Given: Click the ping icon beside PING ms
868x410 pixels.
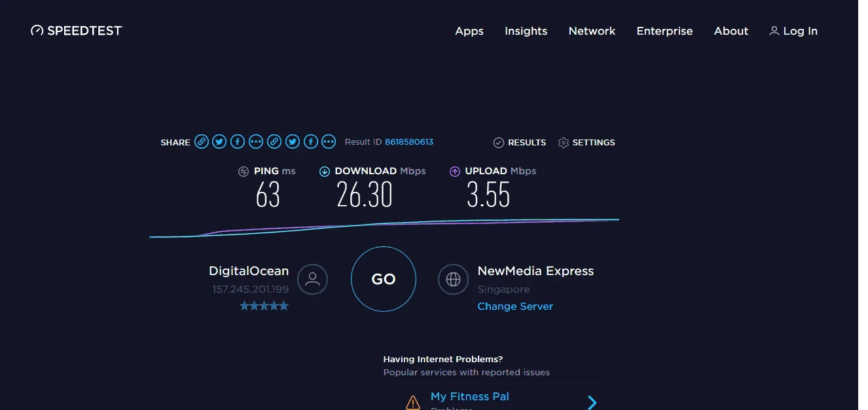Looking at the screenshot, I should (x=244, y=172).
